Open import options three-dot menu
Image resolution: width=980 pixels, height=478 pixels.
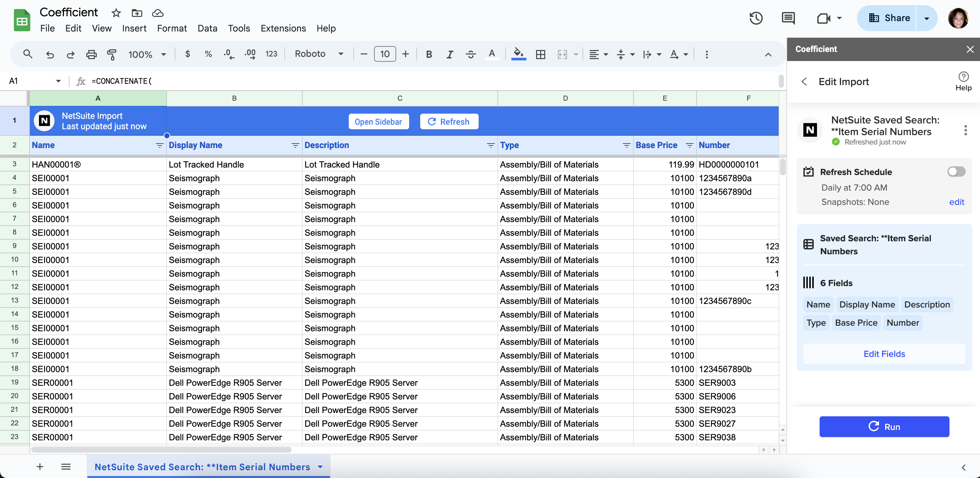[x=965, y=130]
